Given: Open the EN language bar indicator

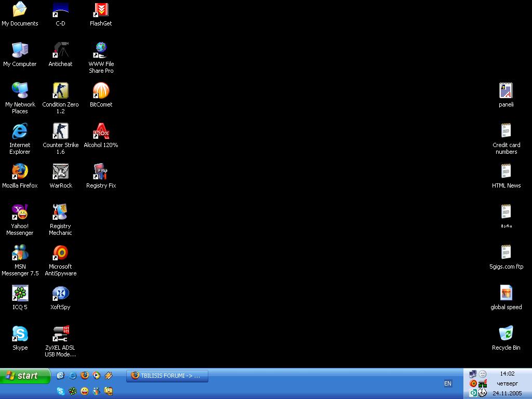Looking at the screenshot, I should coord(447,383).
